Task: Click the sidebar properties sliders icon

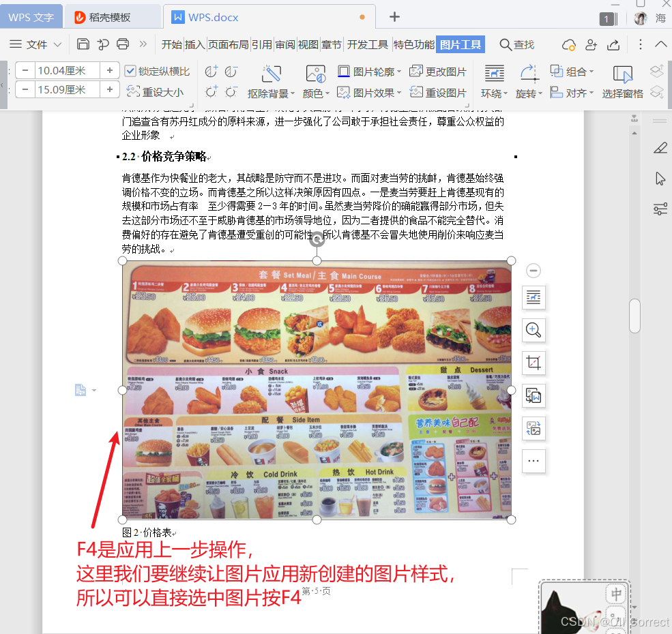Action: pos(660,209)
